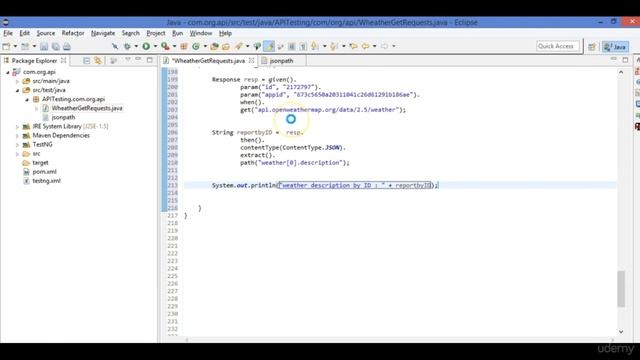Select the target folder in tree

tap(40, 163)
